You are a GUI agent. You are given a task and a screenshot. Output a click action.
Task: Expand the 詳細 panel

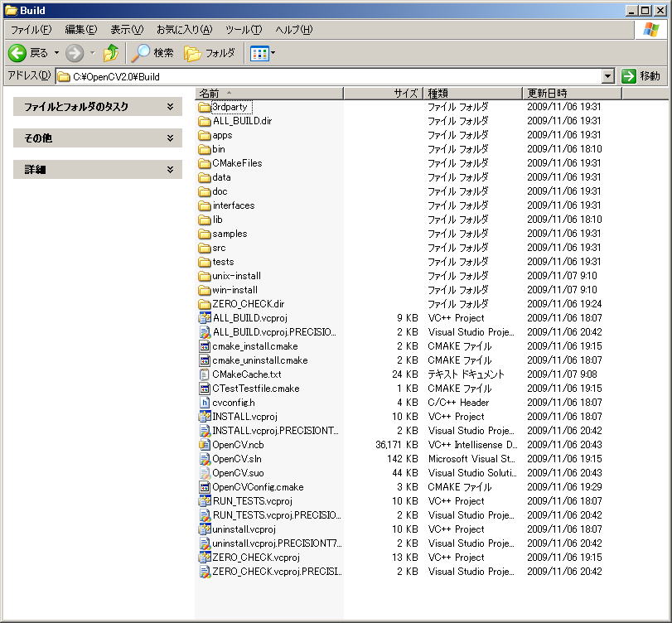point(98,169)
